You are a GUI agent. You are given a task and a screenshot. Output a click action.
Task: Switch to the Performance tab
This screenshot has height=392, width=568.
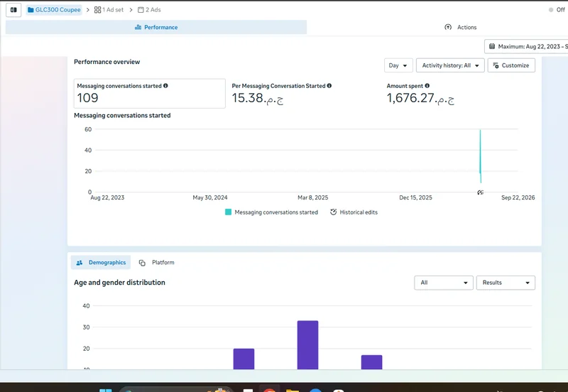click(x=156, y=27)
